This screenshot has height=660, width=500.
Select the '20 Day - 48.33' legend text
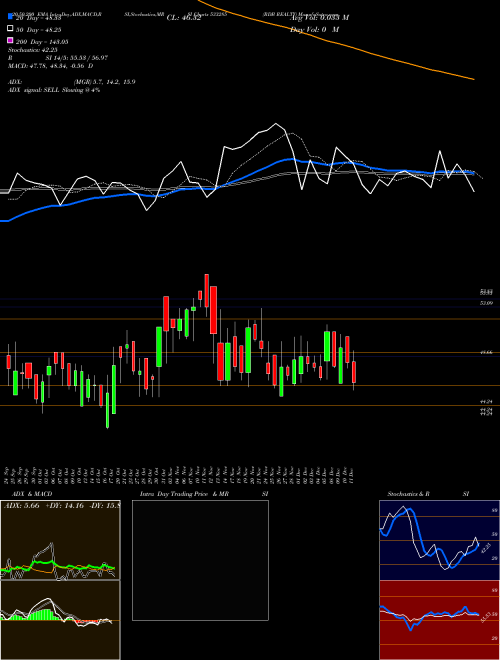tap(39, 18)
